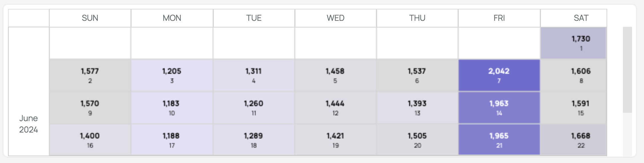Click the vertical scrollbar thumb
The image size is (644, 163).
tap(627, 70)
